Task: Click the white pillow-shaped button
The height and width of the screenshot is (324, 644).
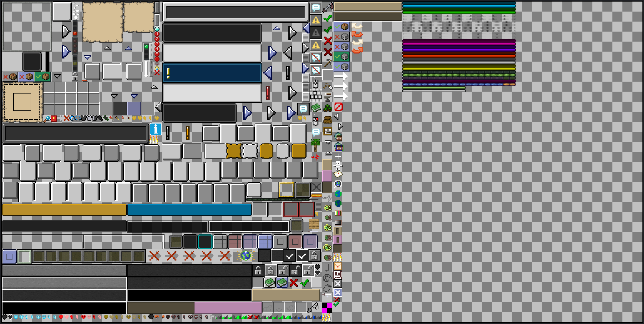Action: coord(251,151)
